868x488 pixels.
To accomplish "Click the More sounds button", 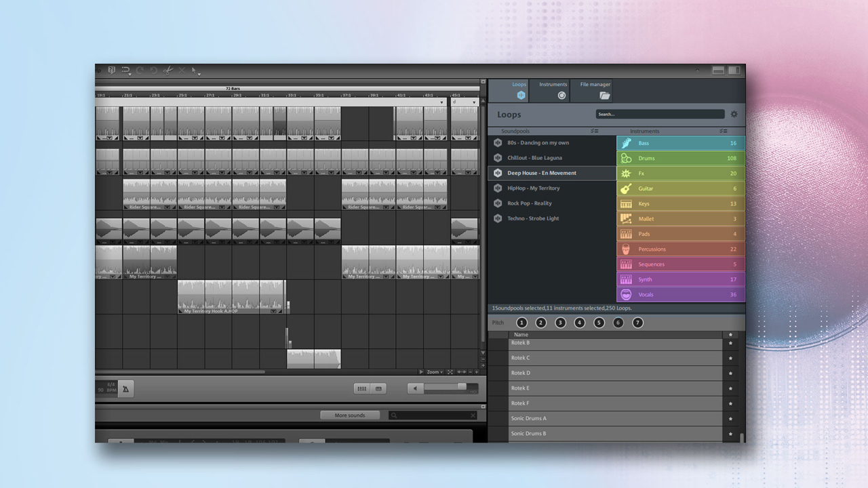I will 350,415.
